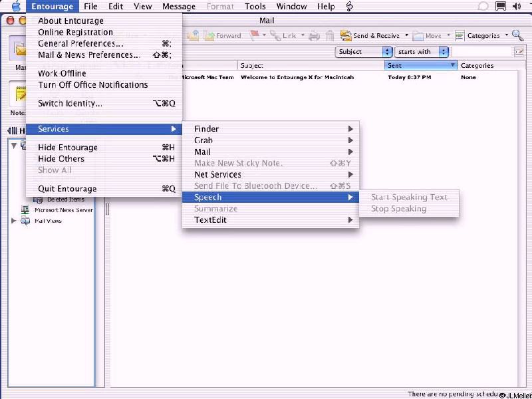This screenshot has width=532, height=399.
Task: Sort by the Sent column header
Action: click(x=421, y=65)
